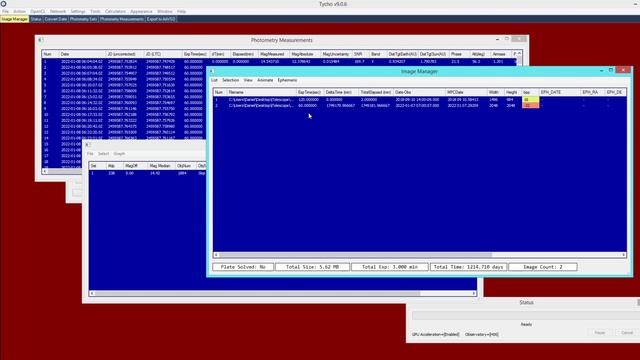
Task: Open the Help menu
Action: [181, 11]
